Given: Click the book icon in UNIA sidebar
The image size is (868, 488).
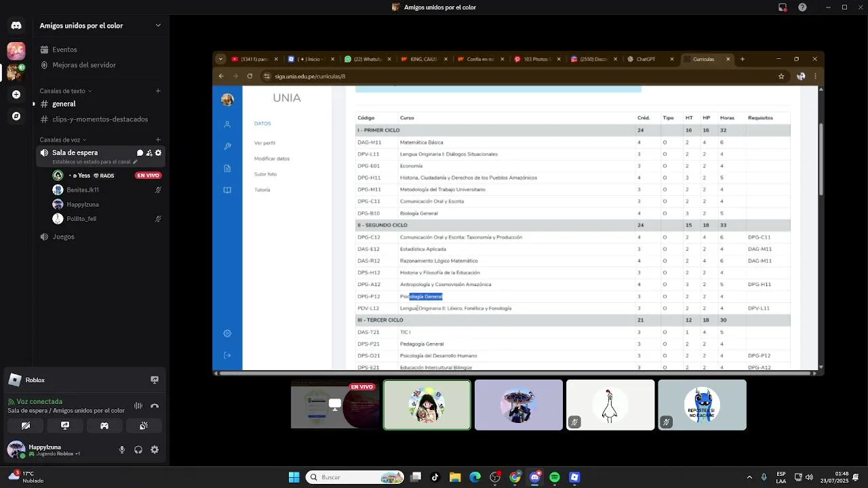Looking at the screenshot, I should click(x=227, y=190).
